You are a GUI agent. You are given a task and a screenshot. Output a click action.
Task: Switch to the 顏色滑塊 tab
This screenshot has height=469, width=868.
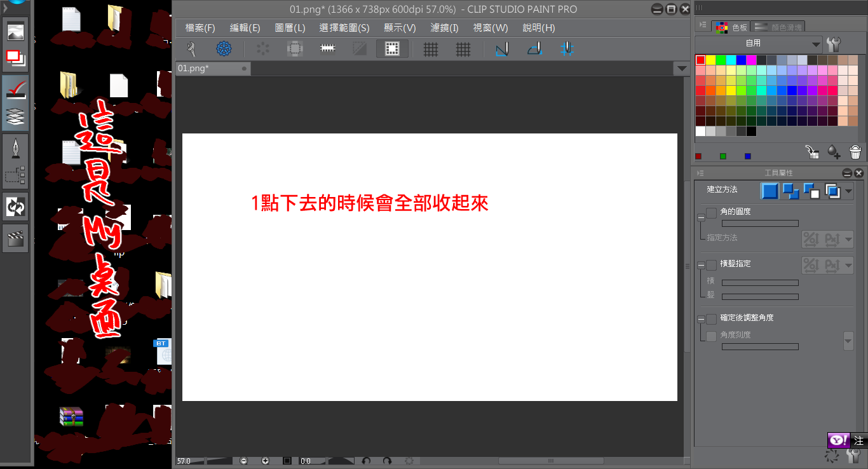(x=778, y=27)
